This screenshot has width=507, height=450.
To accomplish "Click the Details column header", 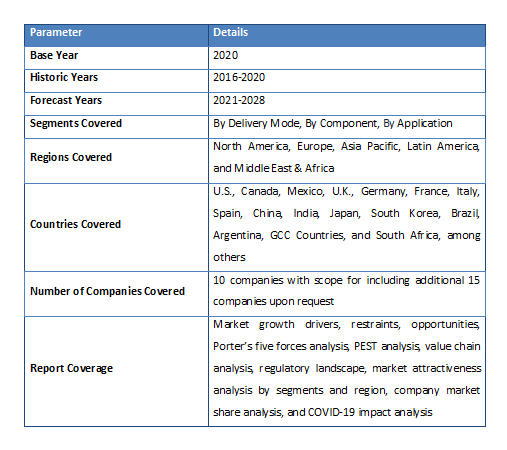I will pos(347,35).
